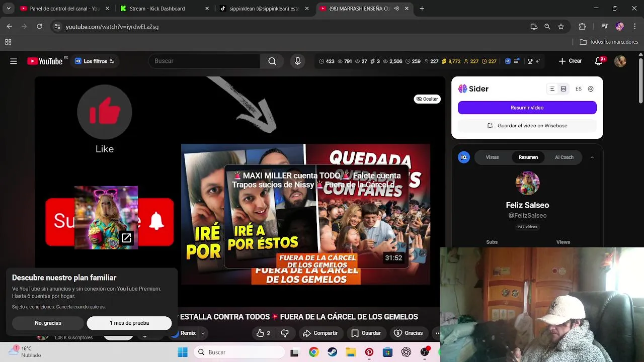Click the vidIQ trophy icon
This screenshot has height=362, width=644.
pyautogui.click(x=530, y=61)
